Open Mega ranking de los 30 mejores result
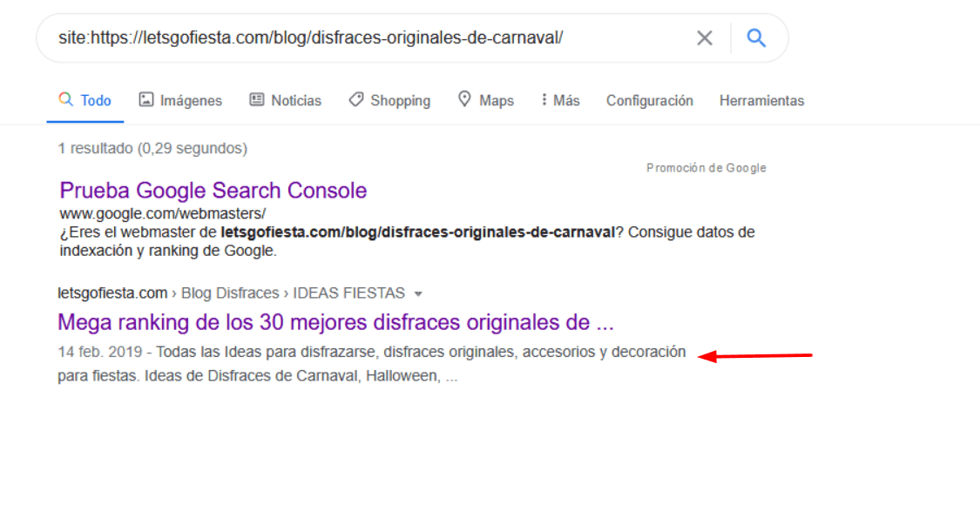This screenshot has width=980, height=525. click(335, 322)
